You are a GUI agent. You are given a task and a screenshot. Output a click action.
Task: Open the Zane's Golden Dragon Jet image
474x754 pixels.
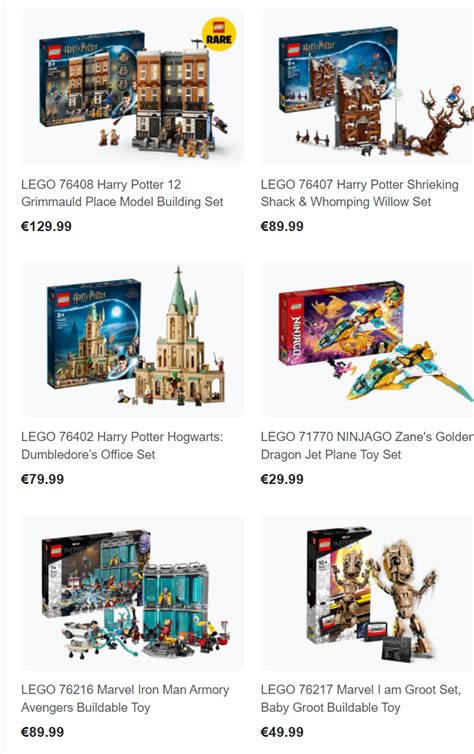pos(367,339)
